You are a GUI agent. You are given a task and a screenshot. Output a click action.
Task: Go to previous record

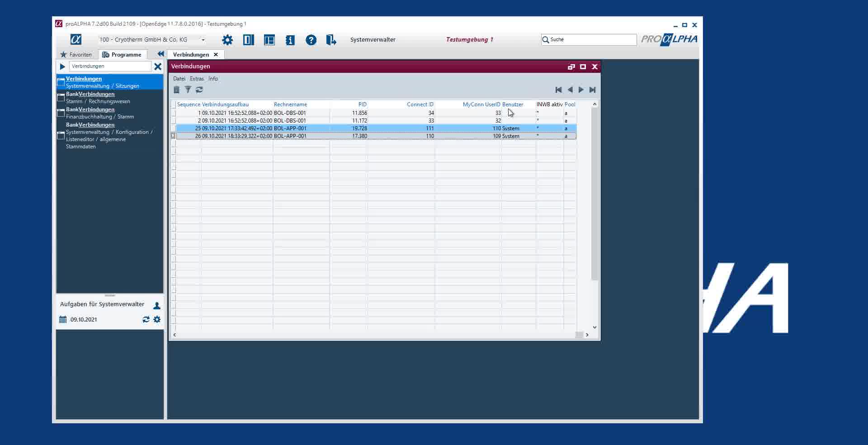570,90
